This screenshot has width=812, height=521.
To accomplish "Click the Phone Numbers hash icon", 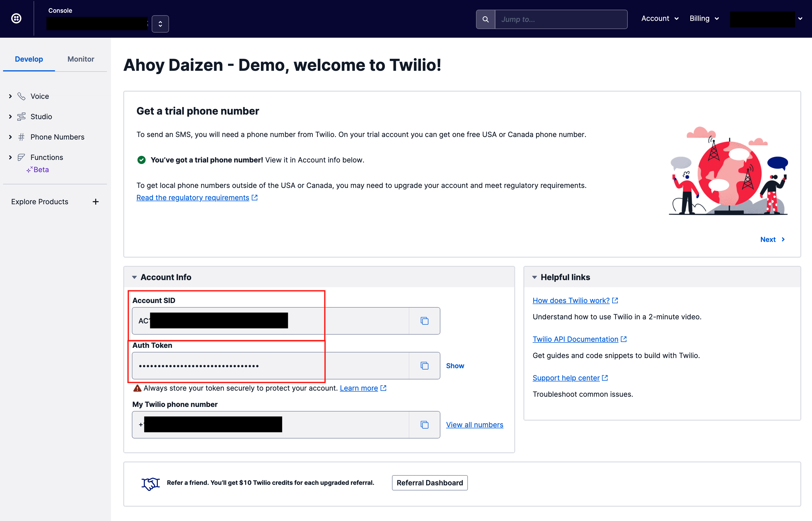I will (21, 137).
